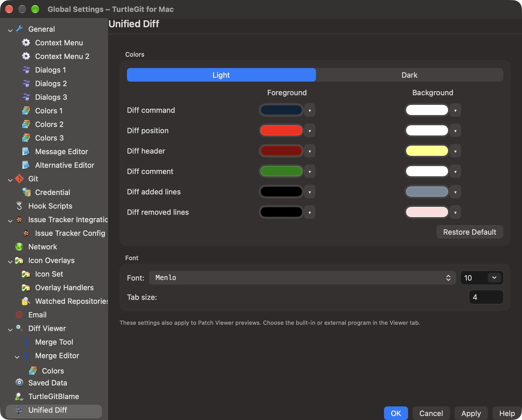Click the Watched Repositories icon
Viewport: 522px width, 420px height.
(x=26, y=301)
